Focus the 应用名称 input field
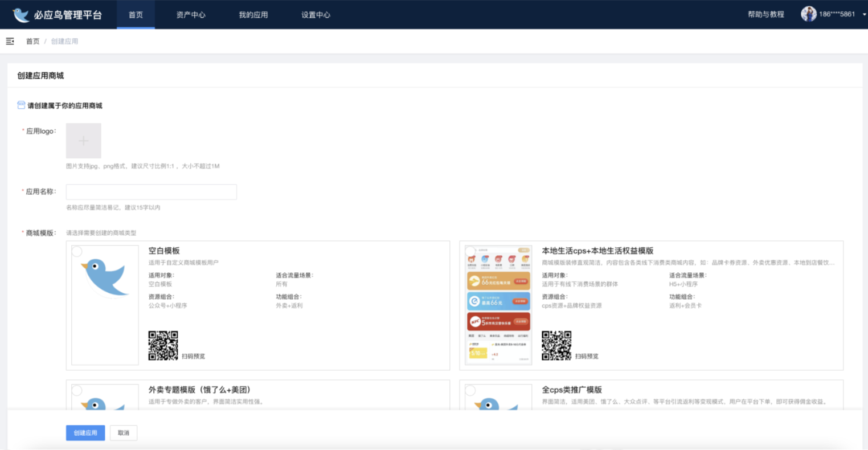Screen dimensions: 868x450 [152, 192]
